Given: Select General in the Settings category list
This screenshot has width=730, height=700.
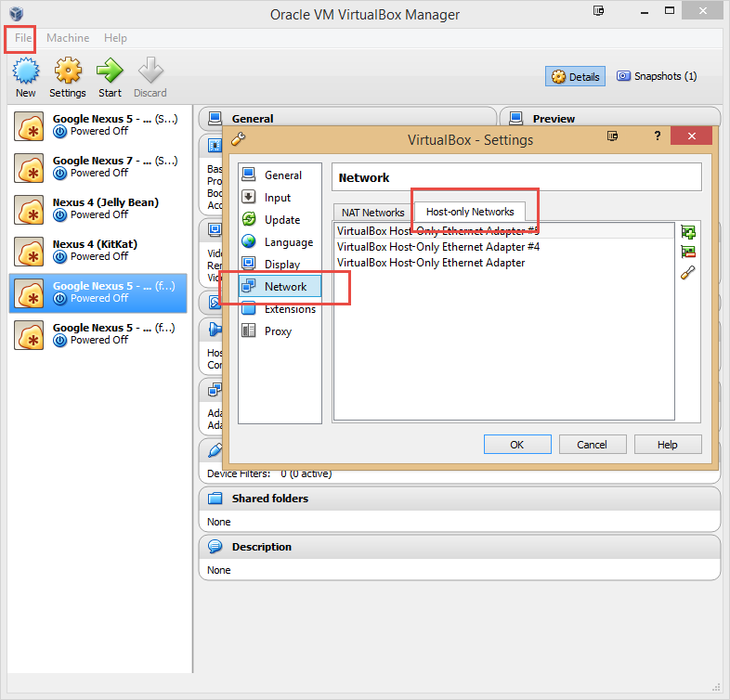Looking at the screenshot, I should (280, 175).
